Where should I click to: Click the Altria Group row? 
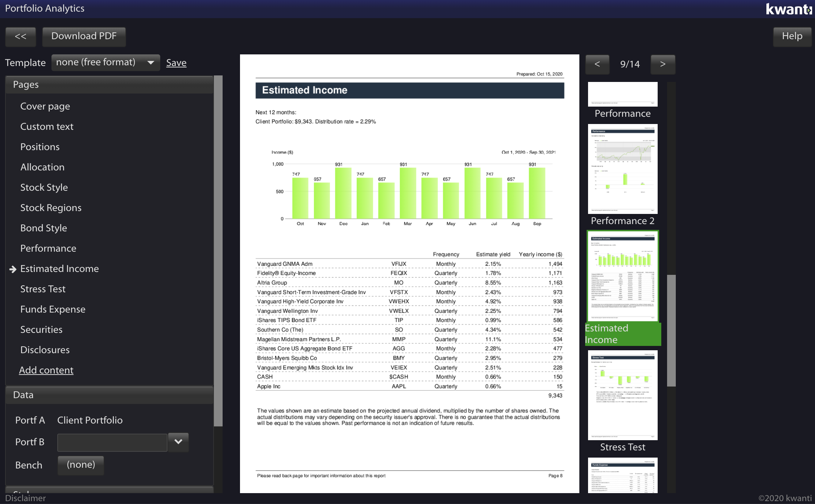pos(410,283)
